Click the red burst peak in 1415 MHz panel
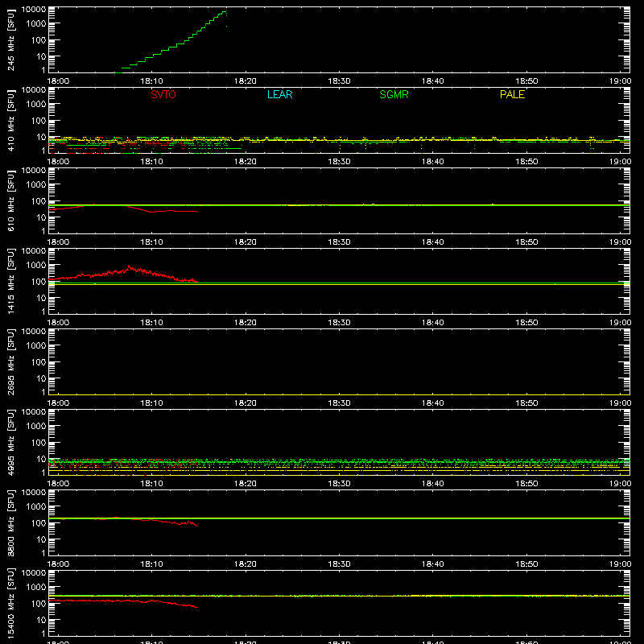The width and height of the screenshot is (644, 644). [130, 267]
